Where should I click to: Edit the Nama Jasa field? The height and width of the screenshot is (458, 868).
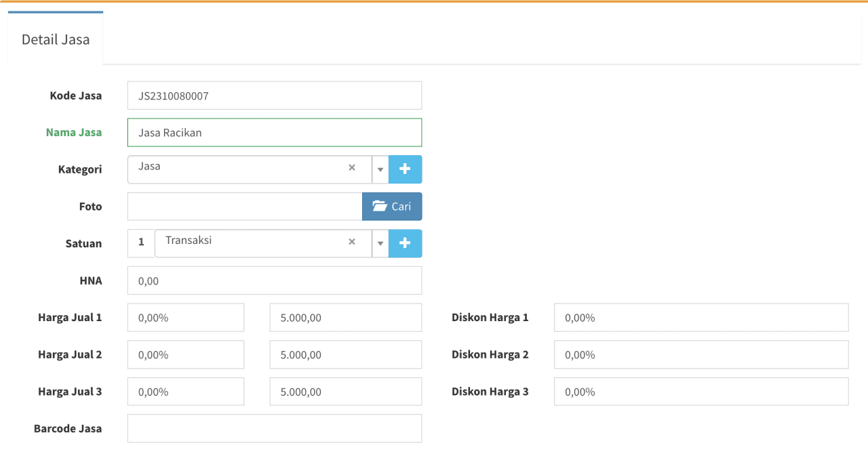[x=275, y=133]
